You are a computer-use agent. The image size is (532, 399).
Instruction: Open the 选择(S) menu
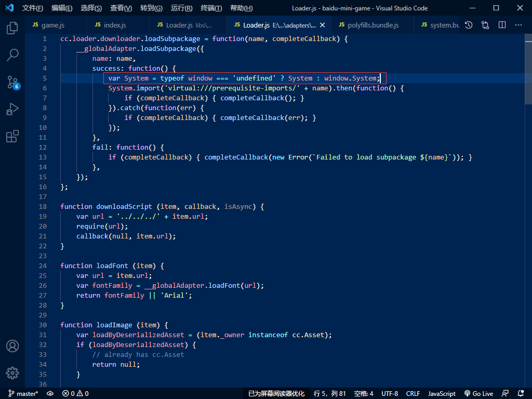point(91,8)
